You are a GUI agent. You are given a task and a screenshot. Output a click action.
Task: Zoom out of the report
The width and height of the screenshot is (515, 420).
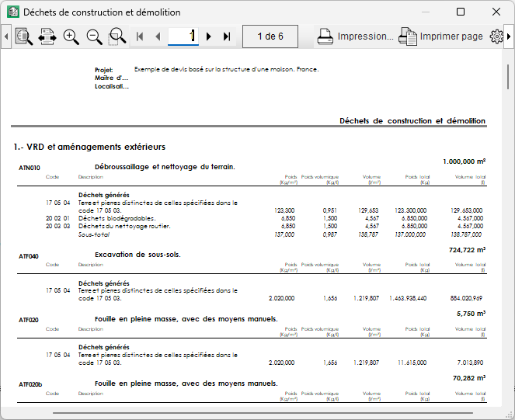[x=94, y=36]
